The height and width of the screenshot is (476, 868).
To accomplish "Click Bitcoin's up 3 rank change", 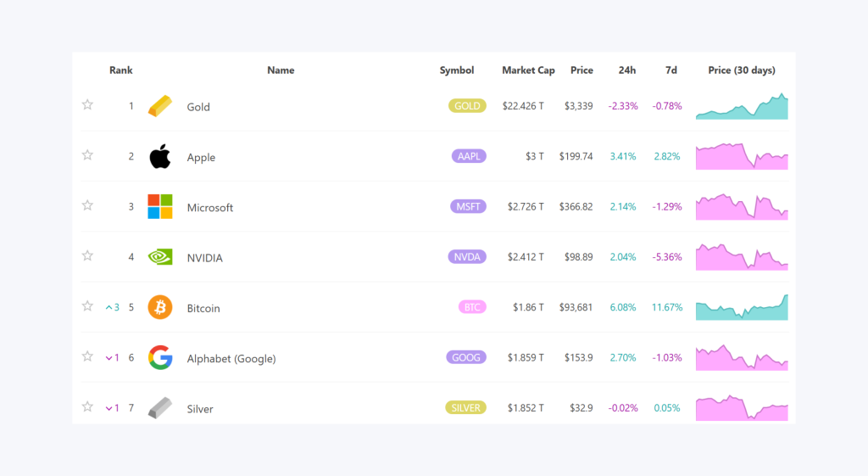I will 113,307.
